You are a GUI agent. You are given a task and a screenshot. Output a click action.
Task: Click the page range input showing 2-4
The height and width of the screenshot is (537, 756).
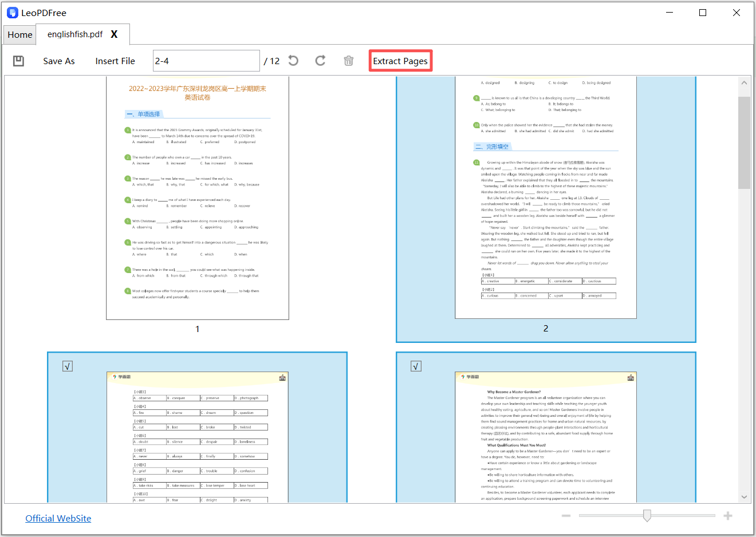(206, 60)
